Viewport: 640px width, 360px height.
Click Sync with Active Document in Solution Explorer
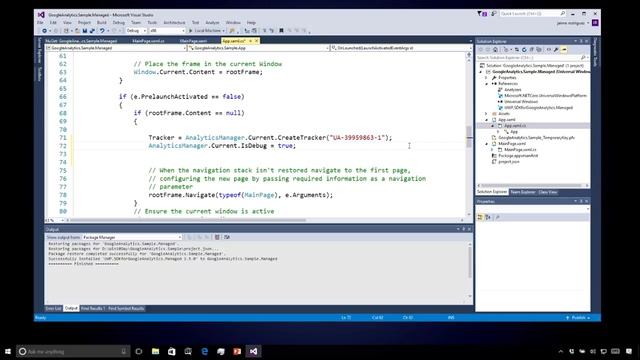coord(517,49)
